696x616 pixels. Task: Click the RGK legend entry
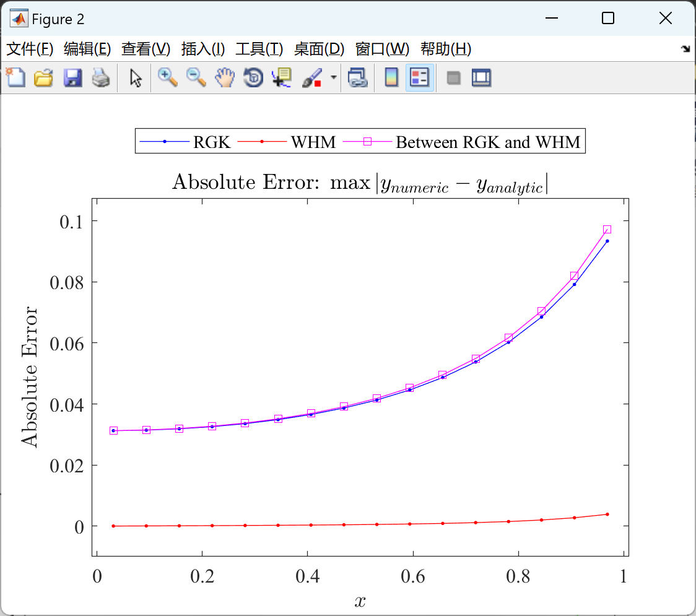(185, 142)
